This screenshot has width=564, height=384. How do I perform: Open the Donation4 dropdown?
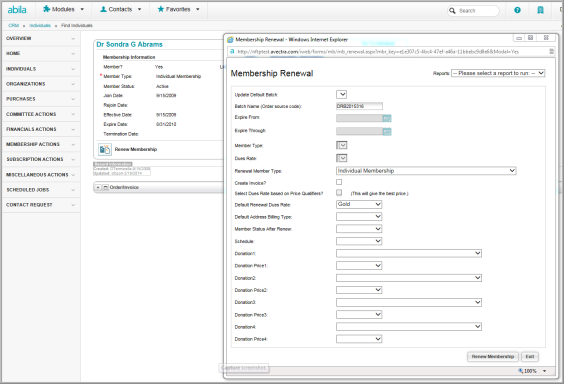409,326
